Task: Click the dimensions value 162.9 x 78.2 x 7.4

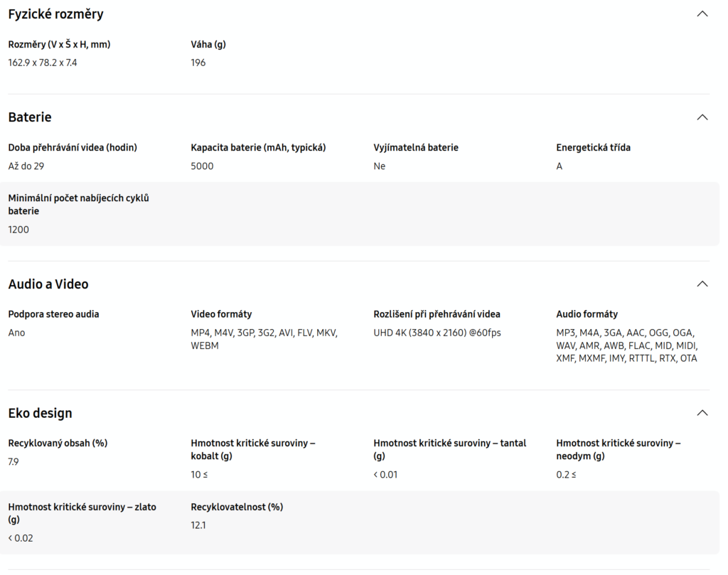Action: pyautogui.click(x=43, y=63)
